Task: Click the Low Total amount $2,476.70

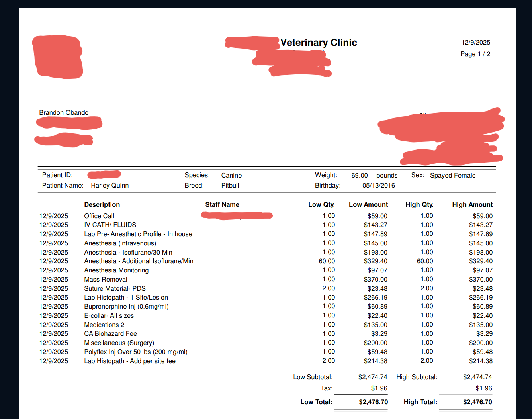Action: pyautogui.click(x=373, y=402)
